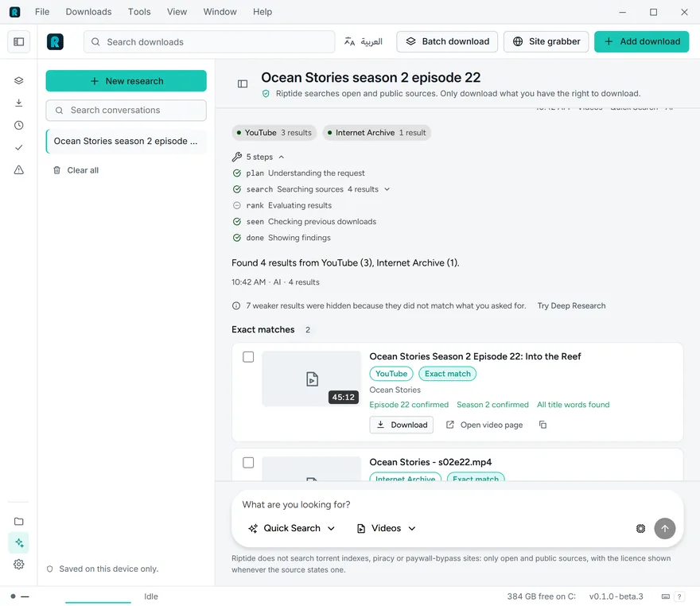Click the Riptide R logo beside search

pyautogui.click(x=55, y=42)
